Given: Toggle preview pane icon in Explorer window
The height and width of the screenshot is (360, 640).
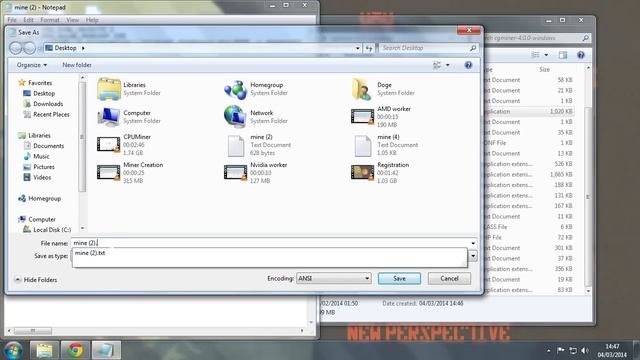Looking at the screenshot, I should click(563, 55).
